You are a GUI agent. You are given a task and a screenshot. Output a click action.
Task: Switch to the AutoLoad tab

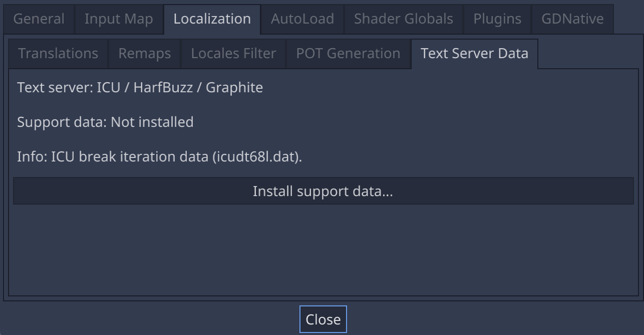click(302, 19)
